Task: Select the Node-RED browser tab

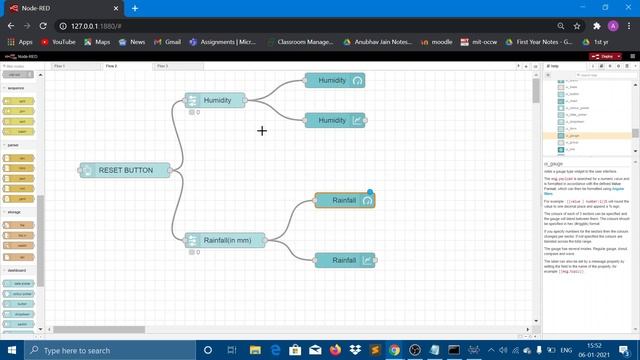Action: 63,8
